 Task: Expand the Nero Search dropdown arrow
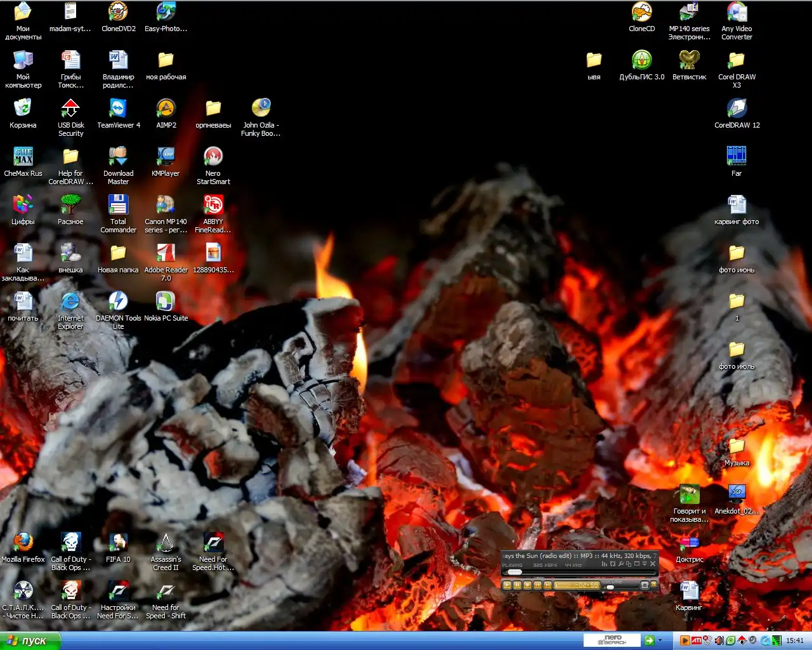pyautogui.click(x=660, y=640)
